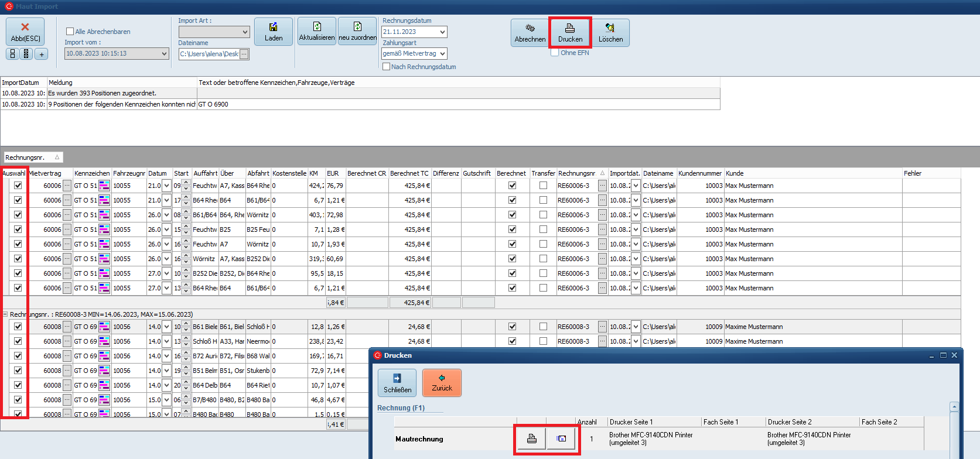
Task: Click the Abbr(ESC) cancel button
Action: 25,32
